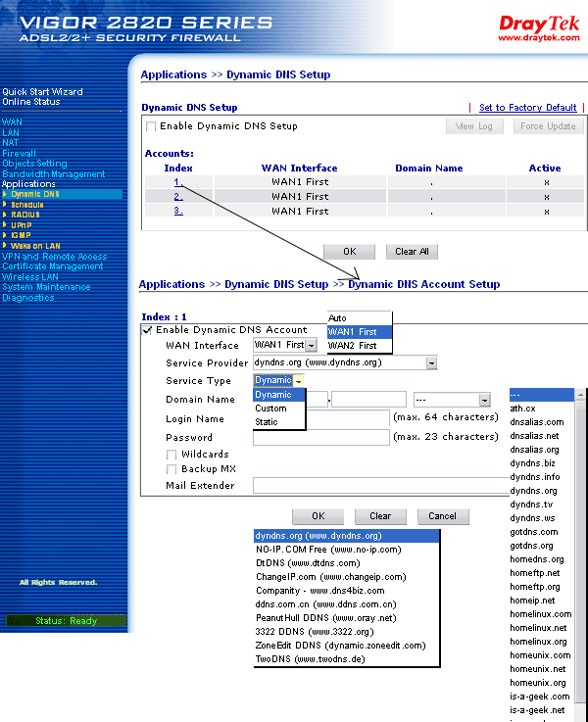Click the Clear button
588x722 pixels.
coord(380,516)
